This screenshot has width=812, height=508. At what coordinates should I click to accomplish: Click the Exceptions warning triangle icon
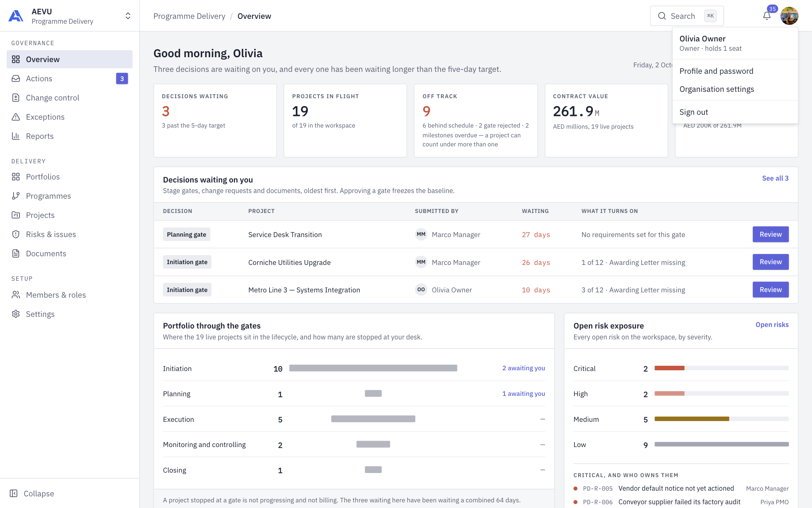point(16,117)
